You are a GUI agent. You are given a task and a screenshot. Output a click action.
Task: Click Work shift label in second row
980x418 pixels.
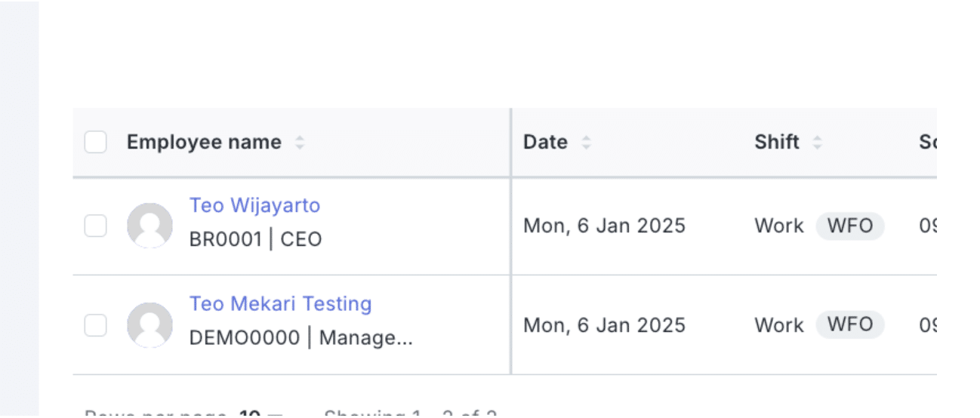coord(778,325)
